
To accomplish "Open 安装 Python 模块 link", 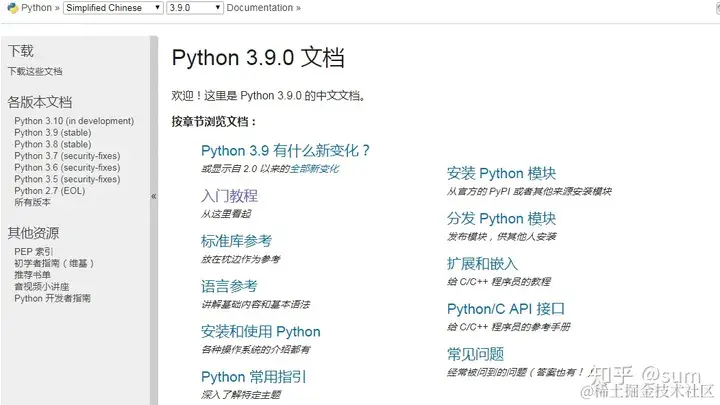I will click(501, 174).
